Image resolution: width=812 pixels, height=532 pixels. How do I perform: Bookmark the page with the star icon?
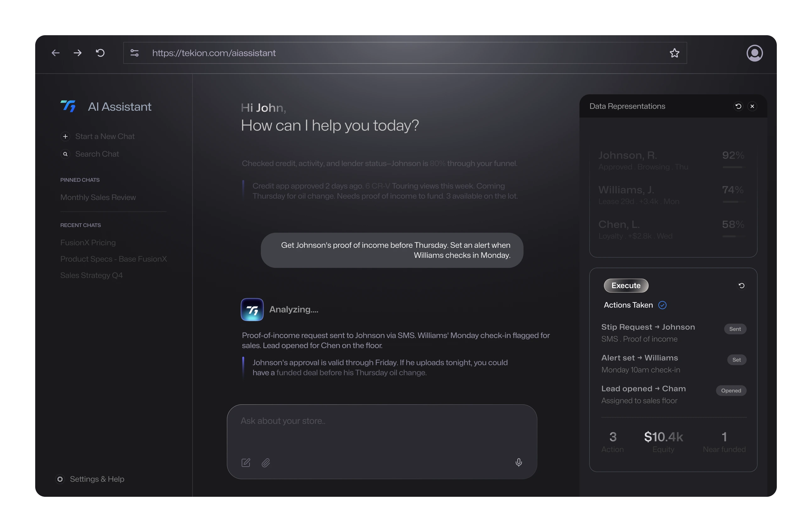674,53
